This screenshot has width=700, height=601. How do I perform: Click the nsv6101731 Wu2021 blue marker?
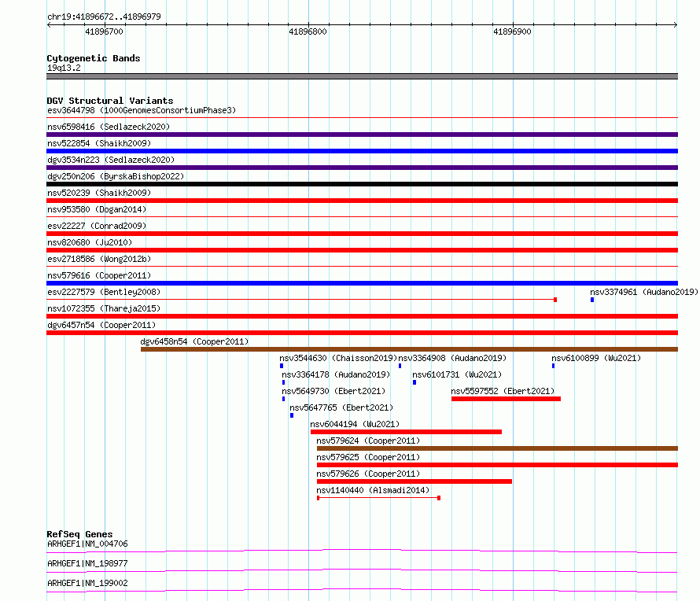tap(414, 382)
